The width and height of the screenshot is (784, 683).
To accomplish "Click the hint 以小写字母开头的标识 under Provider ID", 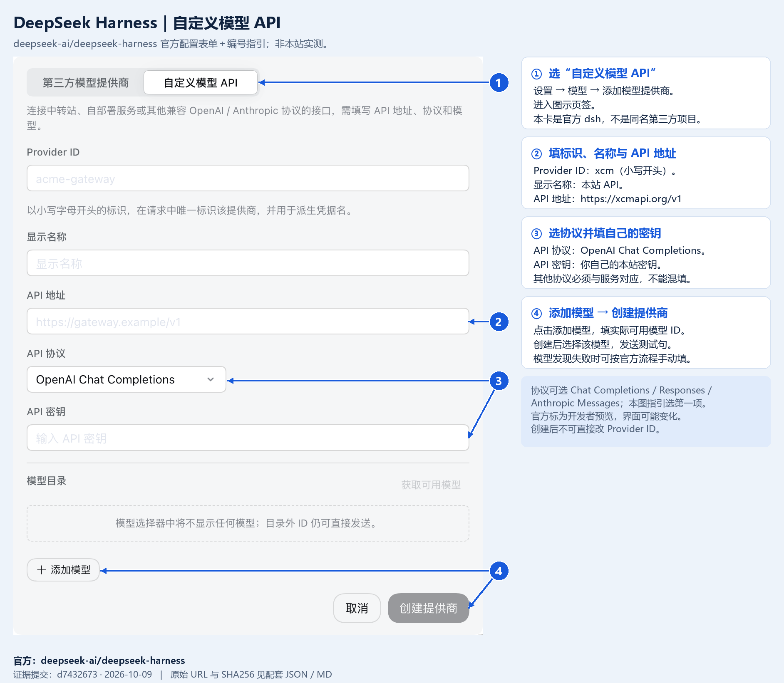I will point(189,210).
